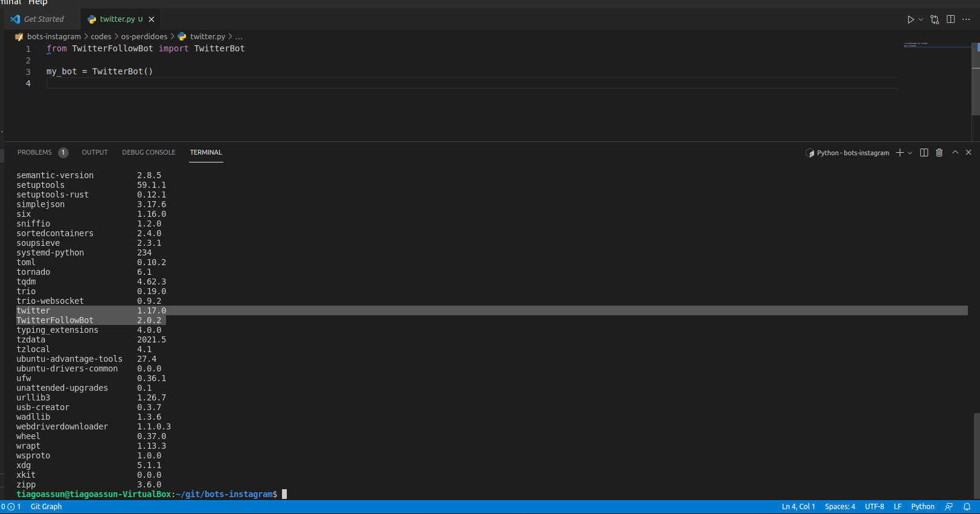This screenshot has height=514, width=980.
Task: Open the Help menu
Action: [37, 3]
